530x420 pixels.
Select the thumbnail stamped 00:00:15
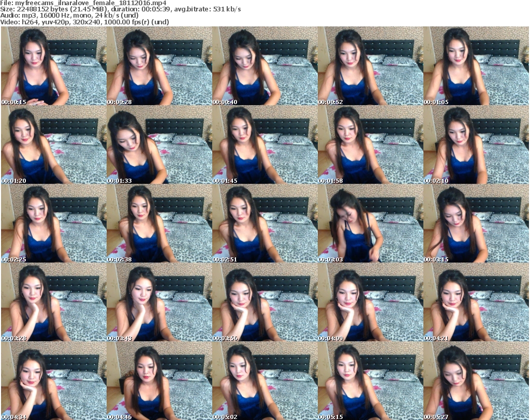(x=54, y=66)
